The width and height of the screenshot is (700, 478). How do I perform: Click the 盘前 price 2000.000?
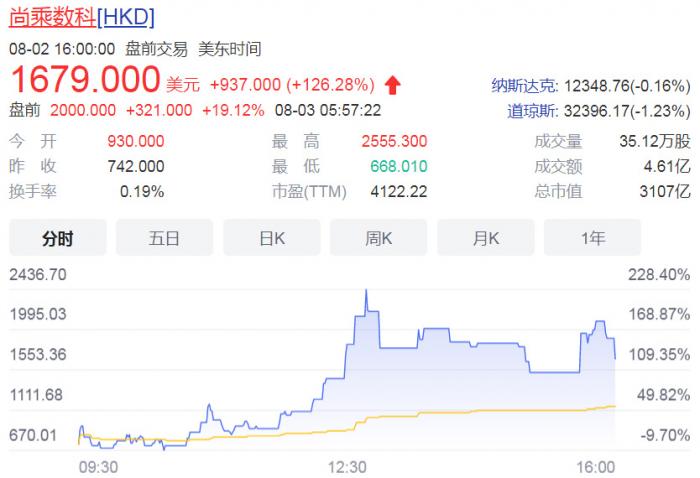tap(82, 110)
